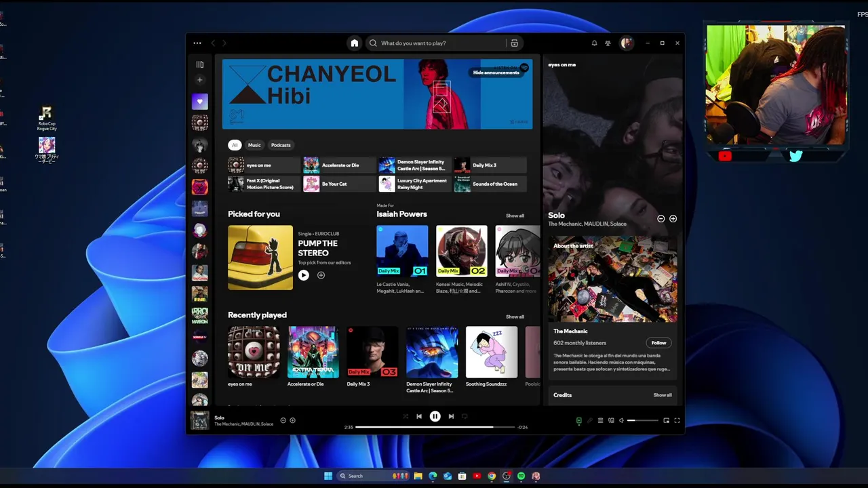
Task: Follow The Mechanic artist
Action: coord(658,343)
